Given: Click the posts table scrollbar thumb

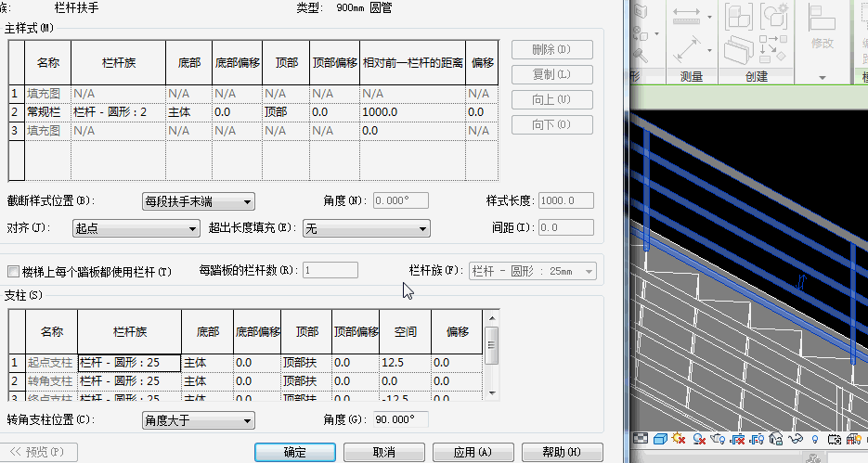Looking at the screenshot, I should [491, 345].
